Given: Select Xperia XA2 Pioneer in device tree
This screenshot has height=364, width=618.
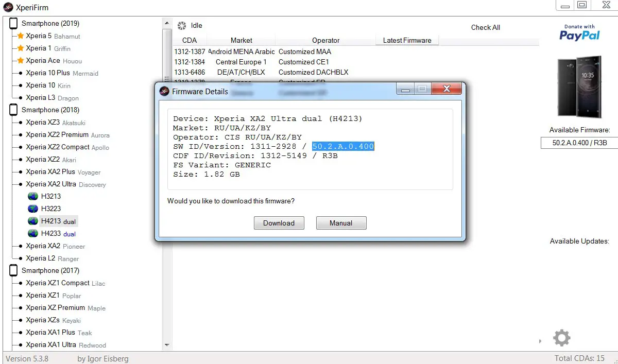Looking at the screenshot, I should 56,246.
